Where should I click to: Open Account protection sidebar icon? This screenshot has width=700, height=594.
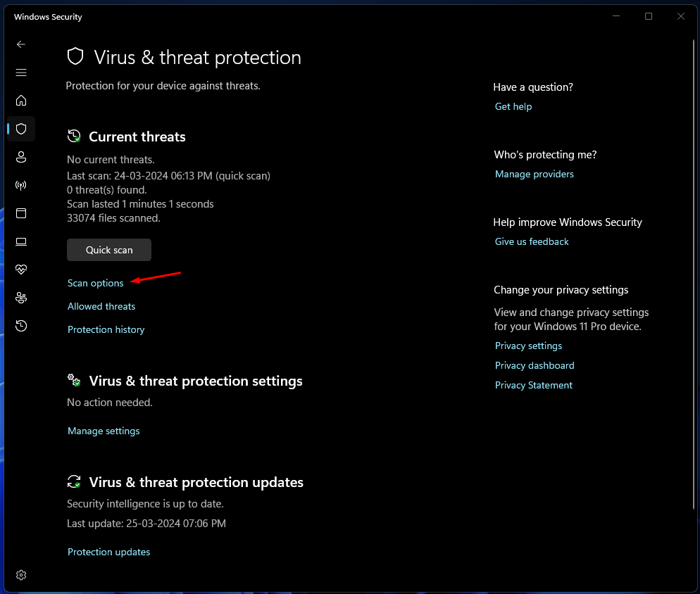(x=21, y=157)
